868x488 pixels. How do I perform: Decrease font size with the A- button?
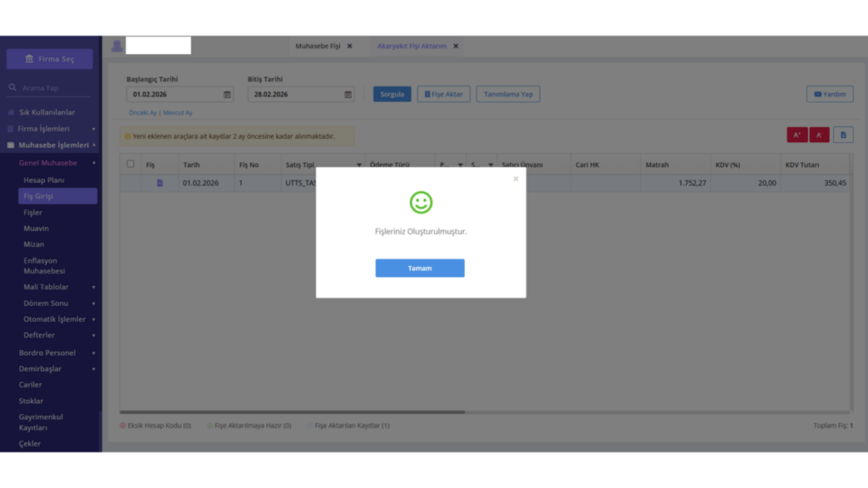[820, 135]
